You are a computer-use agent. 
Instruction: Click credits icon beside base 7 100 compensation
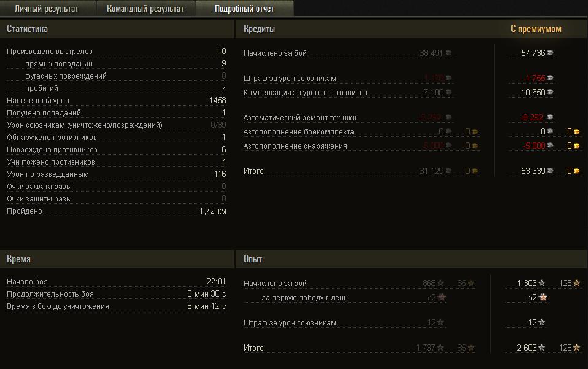pyautogui.click(x=448, y=92)
